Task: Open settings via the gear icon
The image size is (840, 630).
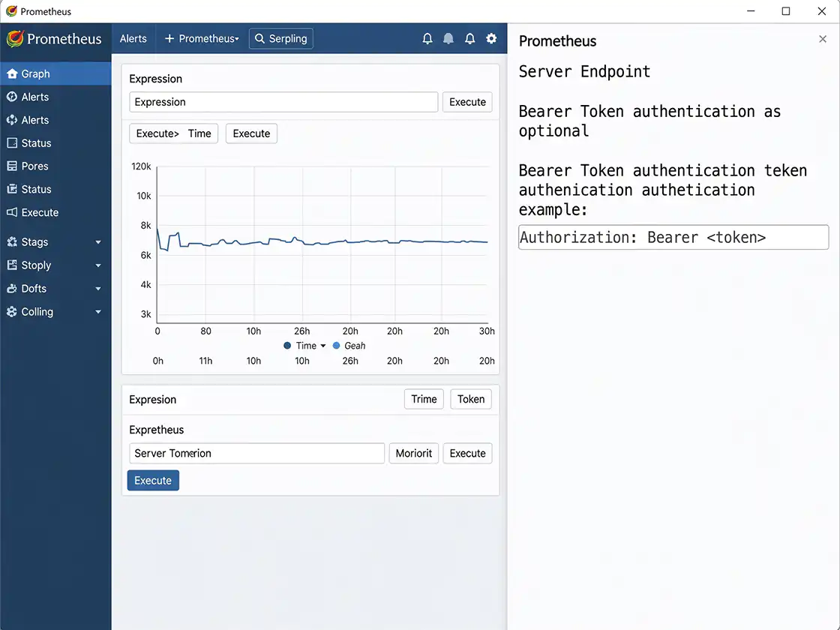Action: pyautogui.click(x=491, y=38)
